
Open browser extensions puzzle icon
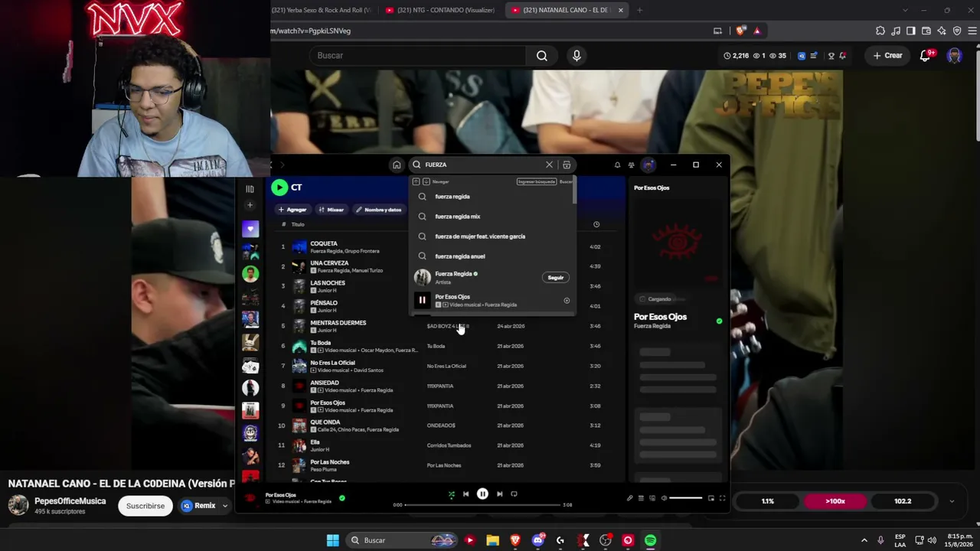coord(880,31)
